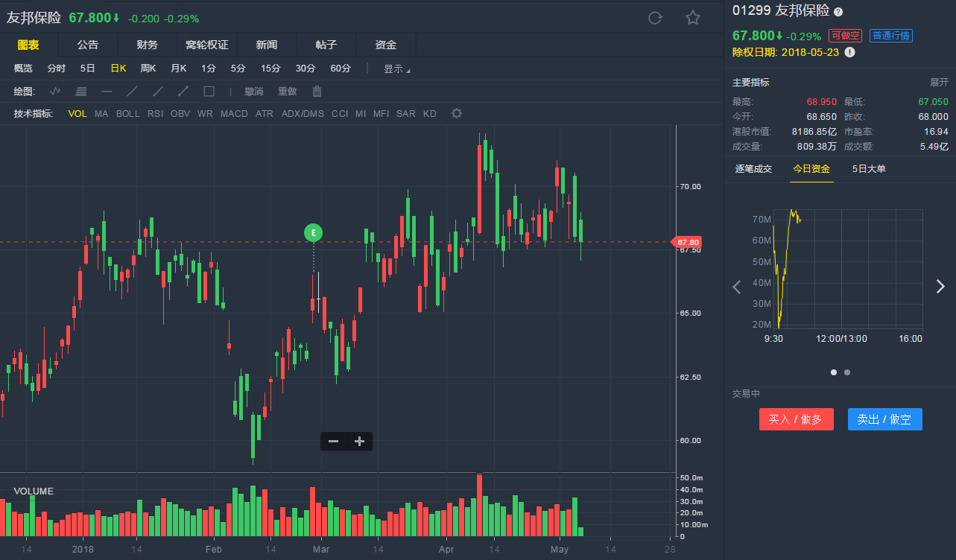Screen dimensions: 956x560
Task: Select 概览 overview view
Action: 23,69
